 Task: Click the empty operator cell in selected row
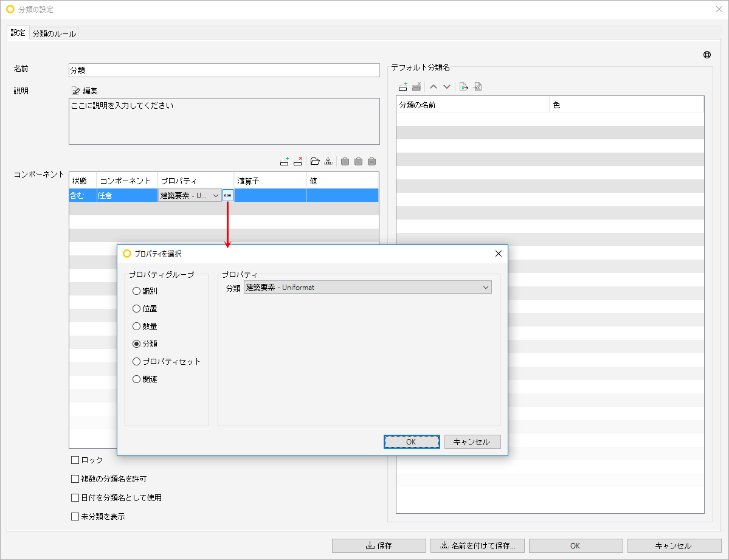(270, 195)
